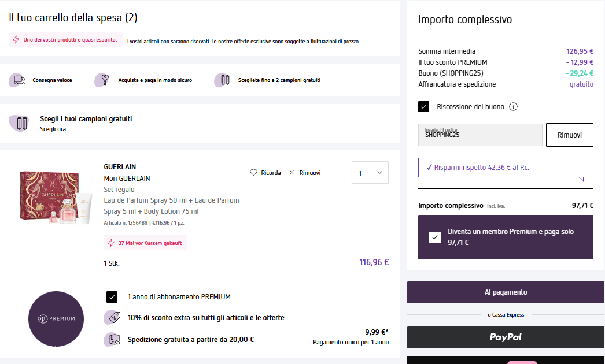Toggle the Diventa un membro Premium checkbox
605x364 pixels.
[x=435, y=237]
